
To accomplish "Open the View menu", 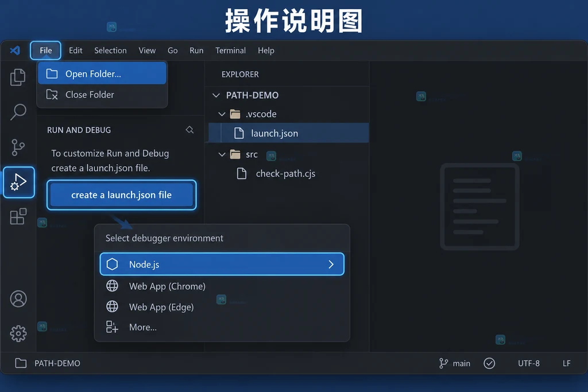I will pos(147,50).
